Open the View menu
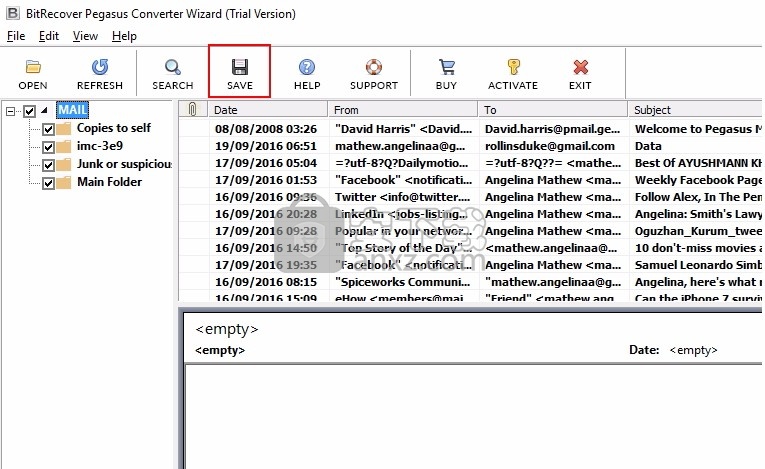765x469 pixels. tap(85, 36)
